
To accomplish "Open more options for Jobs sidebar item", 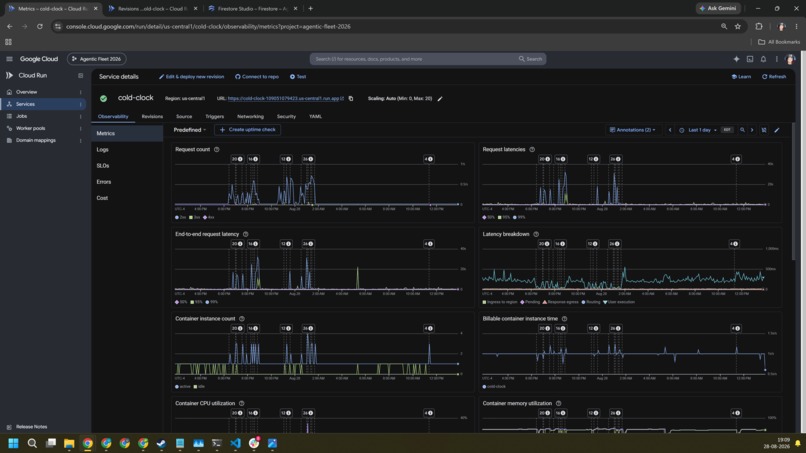I will (80, 116).
